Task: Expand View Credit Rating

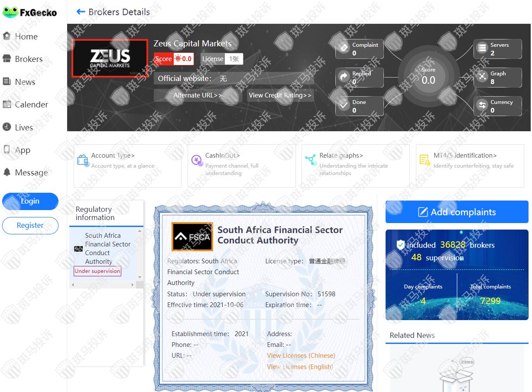Action: pyautogui.click(x=280, y=95)
